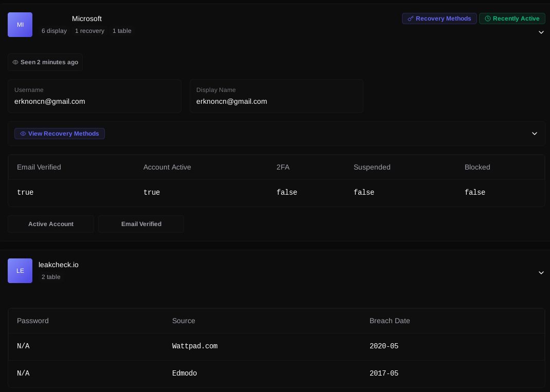Click the key icon in Recovery Methods badge
The width and height of the screenshot is (550, 392).
click(410, 18)
